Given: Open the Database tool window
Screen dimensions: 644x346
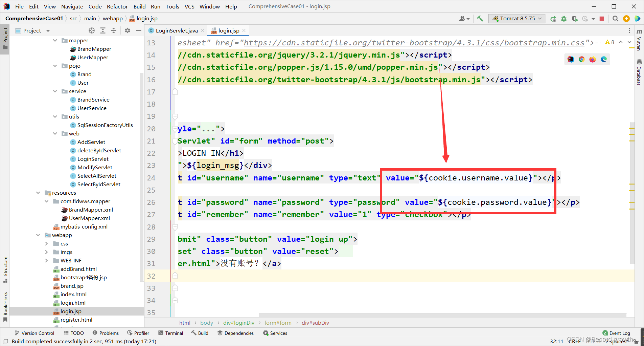Looking at the screenshot, I should click(639, 72).
